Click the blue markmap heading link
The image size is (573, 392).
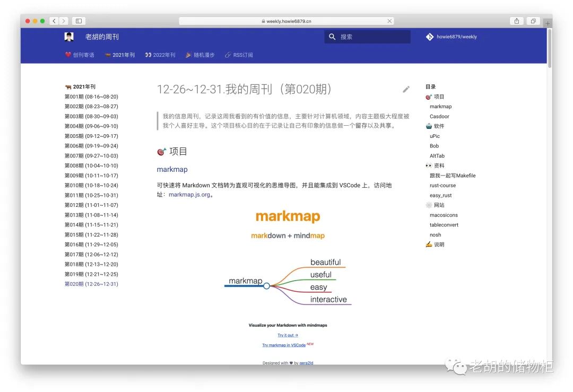pos(172,170)
